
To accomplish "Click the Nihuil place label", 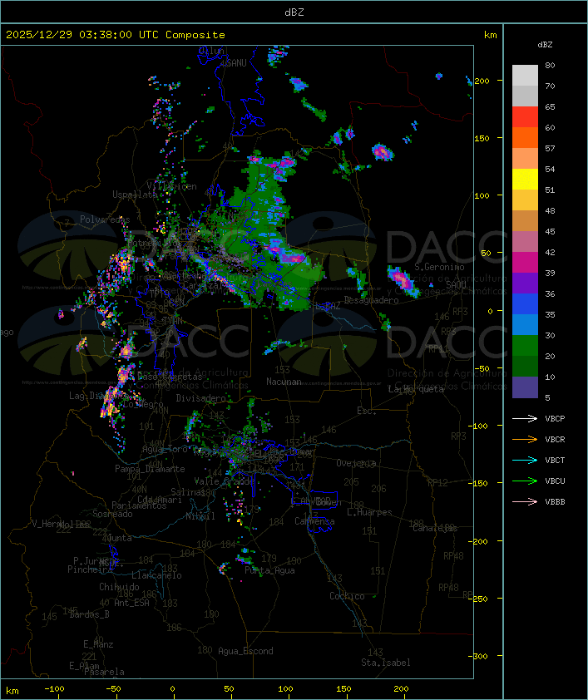I will (x=200, y=516).
